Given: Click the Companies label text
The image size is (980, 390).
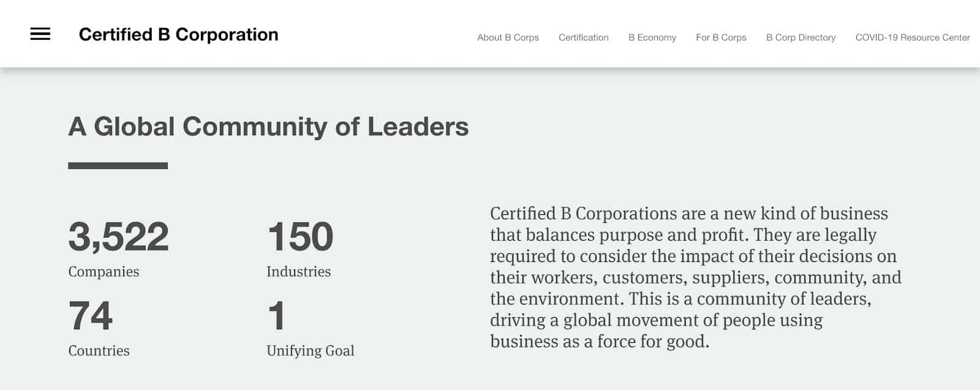Looking at the screenshot, I should [x=104, y=272].
